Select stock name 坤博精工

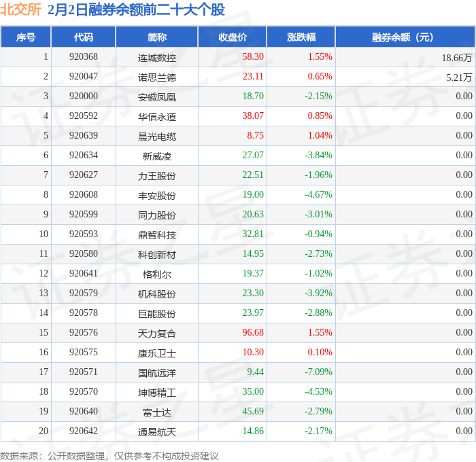pyautogui.click(x=156, y=393)
